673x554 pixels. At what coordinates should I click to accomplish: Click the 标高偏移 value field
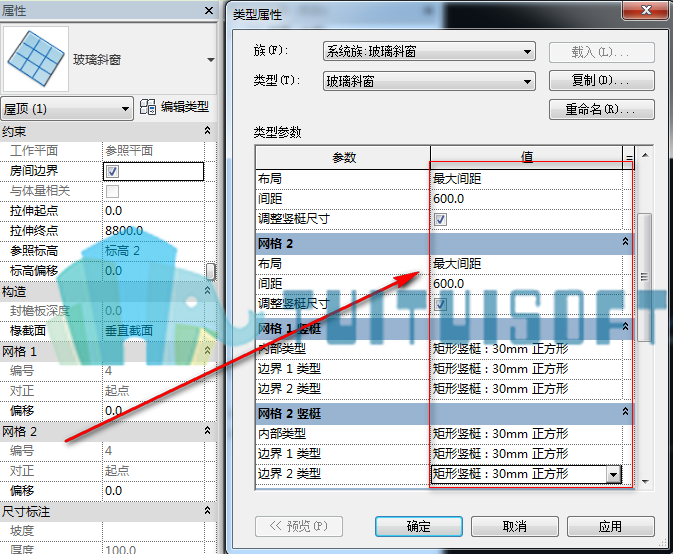tap(153, 271)
